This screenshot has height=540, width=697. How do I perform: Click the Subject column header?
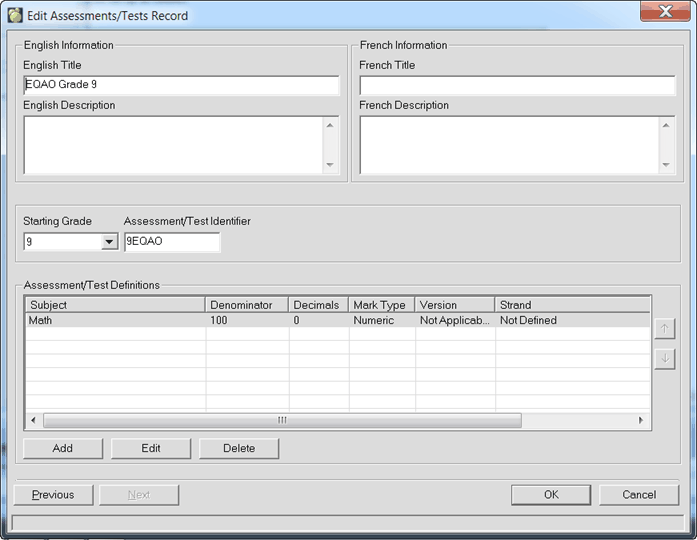[115, 305]
